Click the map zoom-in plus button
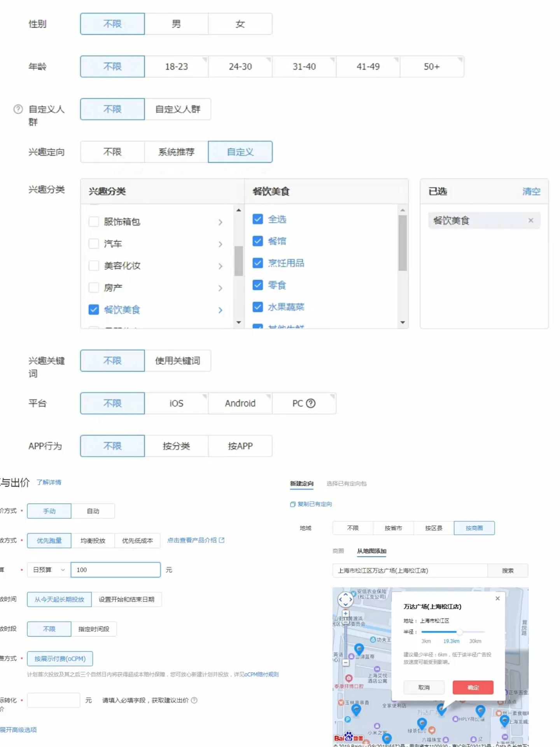 (x=345, y=614)
